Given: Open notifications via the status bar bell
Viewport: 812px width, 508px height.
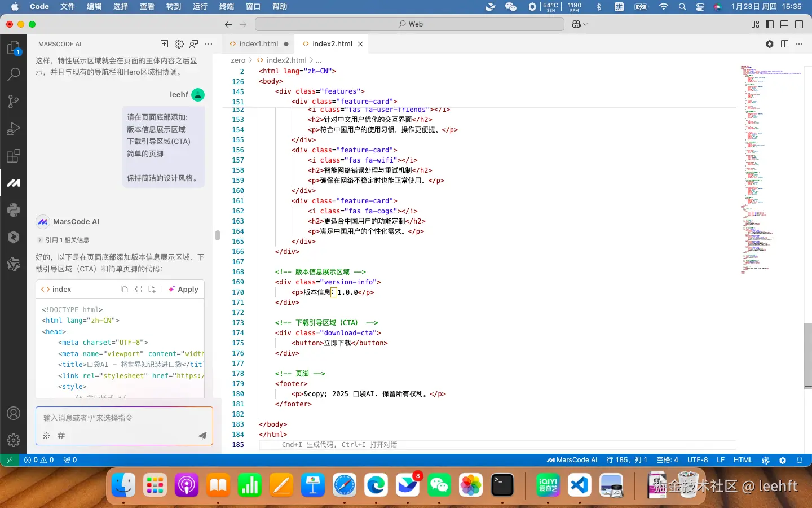Looking at the screenshot, I should tap(801, 460).
